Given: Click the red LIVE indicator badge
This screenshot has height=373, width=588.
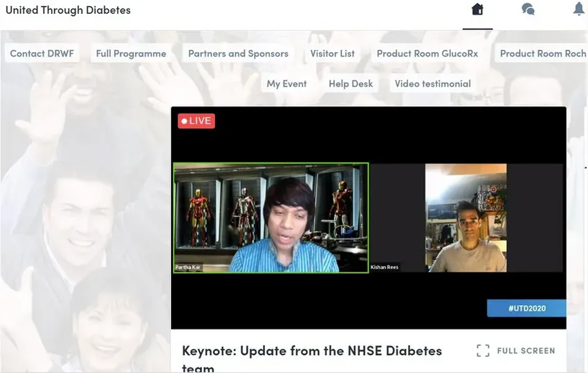Looking at the screenshot, I should tap(196, 121).
